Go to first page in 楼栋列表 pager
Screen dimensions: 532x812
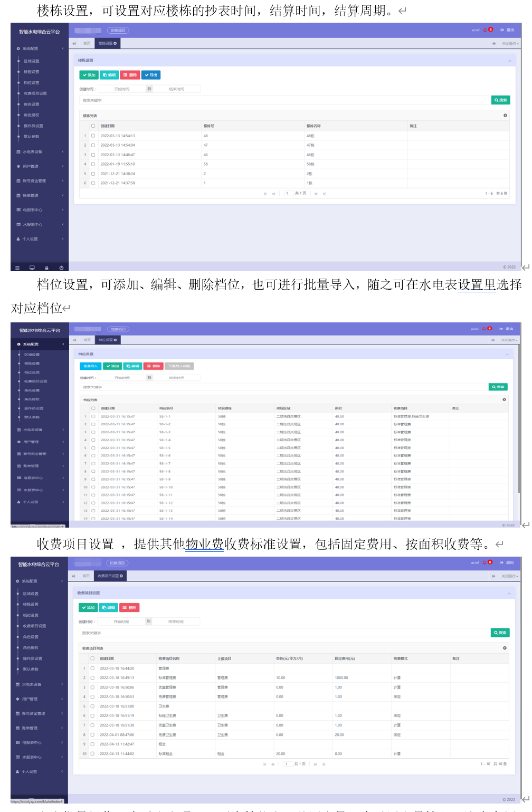tap(265, 194)
